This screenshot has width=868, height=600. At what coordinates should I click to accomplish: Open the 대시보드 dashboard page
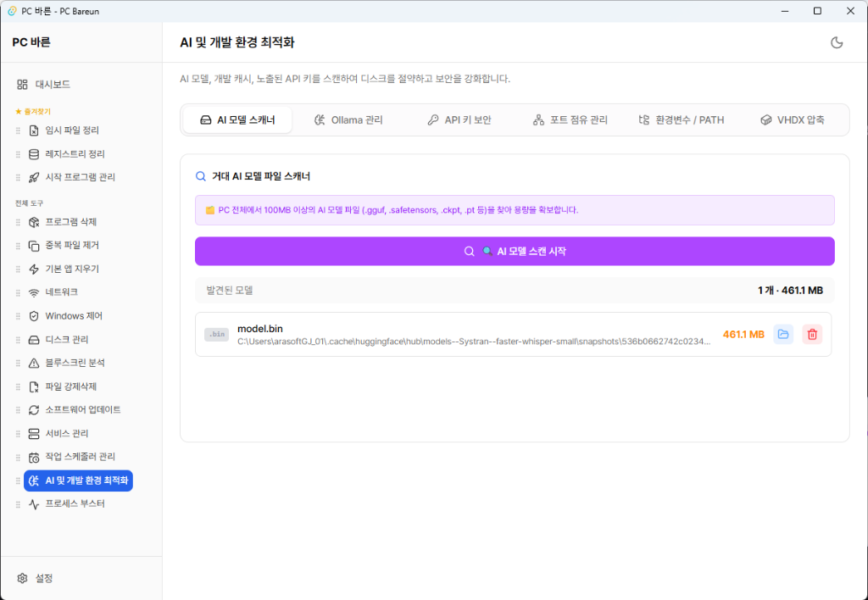point(44,84)
